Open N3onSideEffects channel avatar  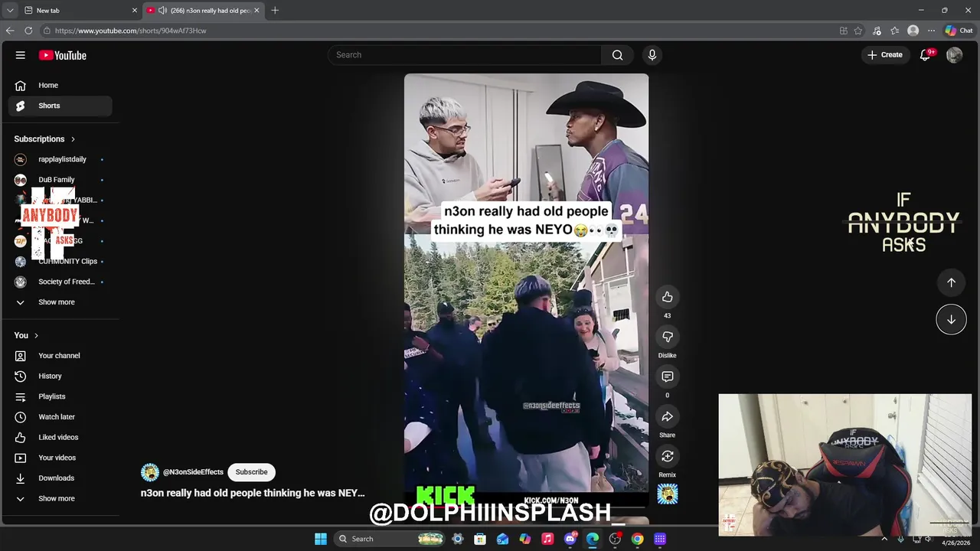tap(150, 472)
